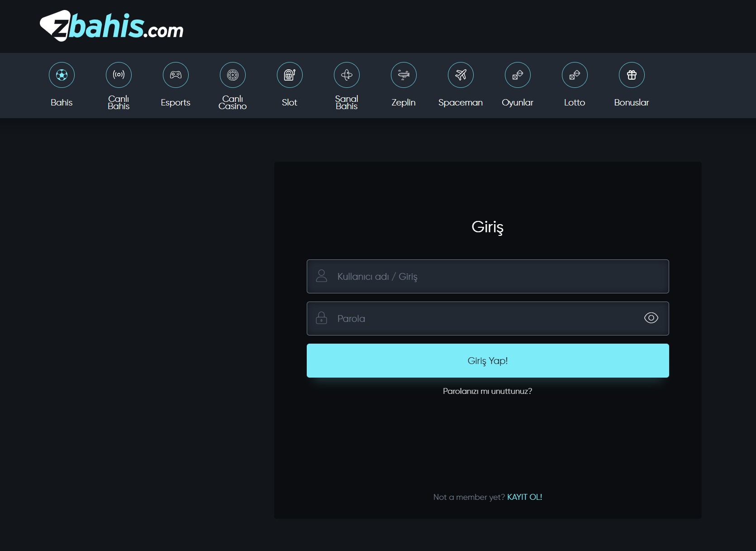Open Canlı Casino roulette icon
Viewport: 756px width, 551px height.
point(233,75)
